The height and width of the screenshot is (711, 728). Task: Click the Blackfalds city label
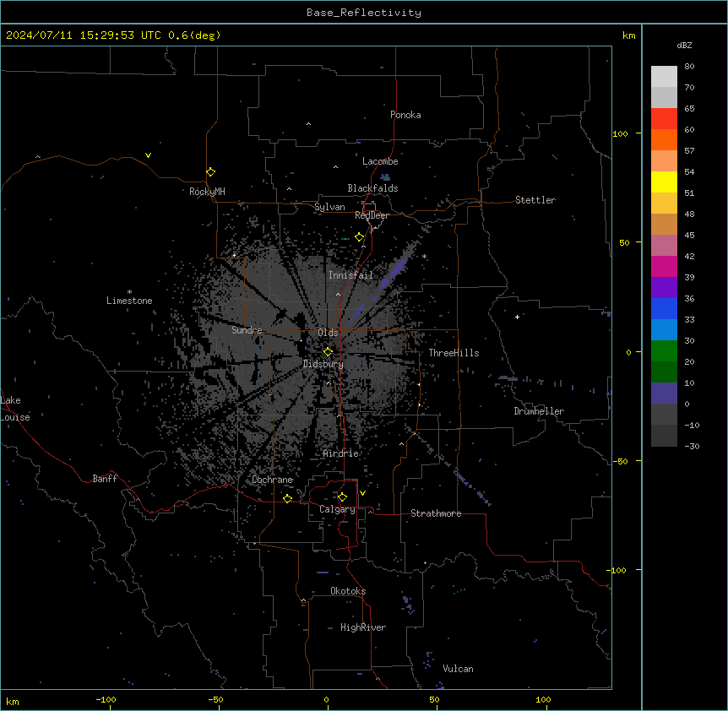[x=372, y=188]
